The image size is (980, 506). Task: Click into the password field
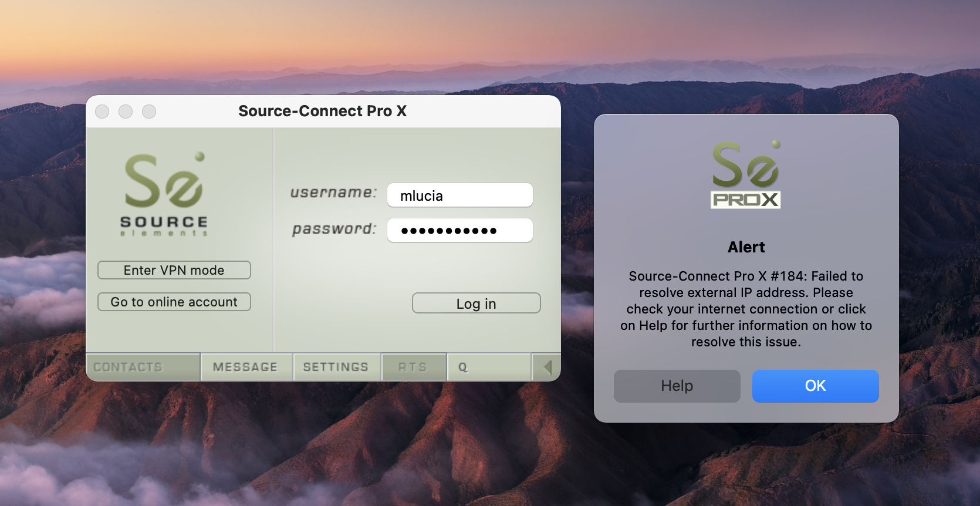(460, 231)
